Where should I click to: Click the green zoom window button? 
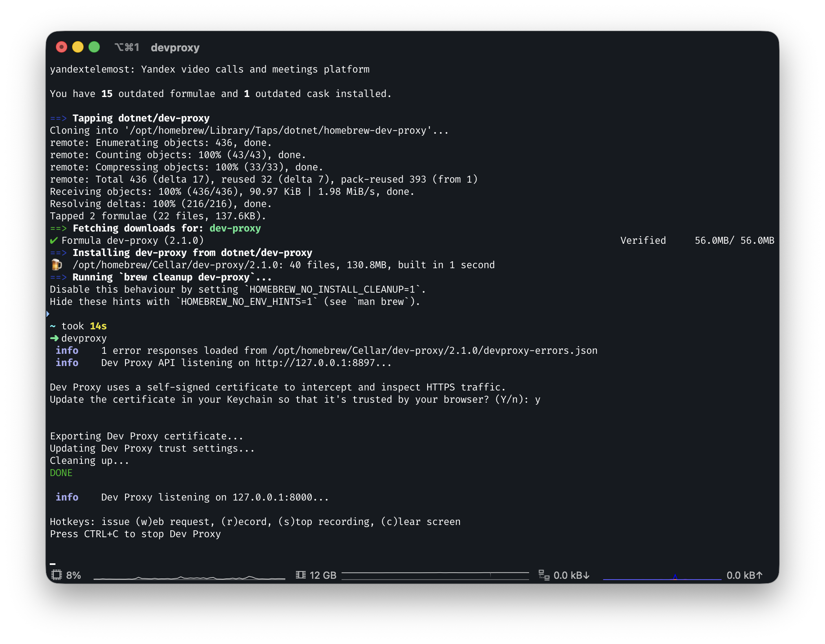[x=94, y=47]
